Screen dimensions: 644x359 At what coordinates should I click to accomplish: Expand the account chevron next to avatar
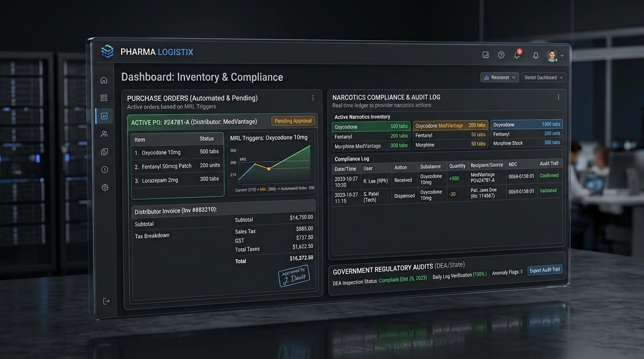(x=562, y=56)
